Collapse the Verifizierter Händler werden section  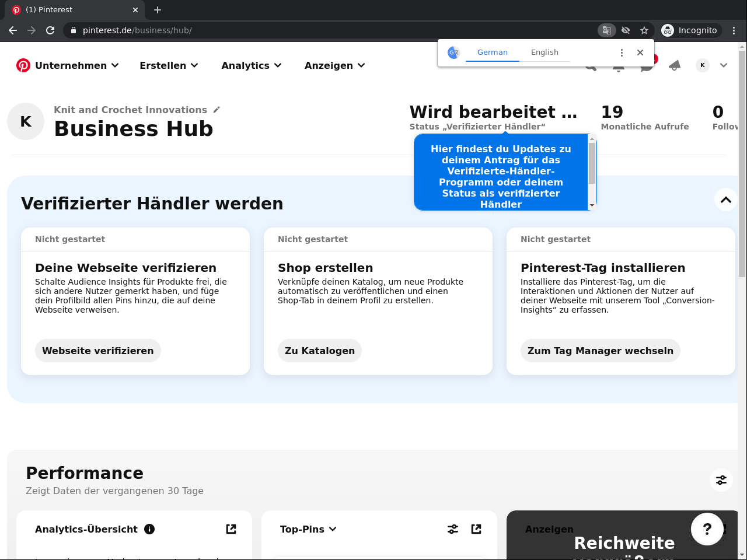click(x=726, y=199)
